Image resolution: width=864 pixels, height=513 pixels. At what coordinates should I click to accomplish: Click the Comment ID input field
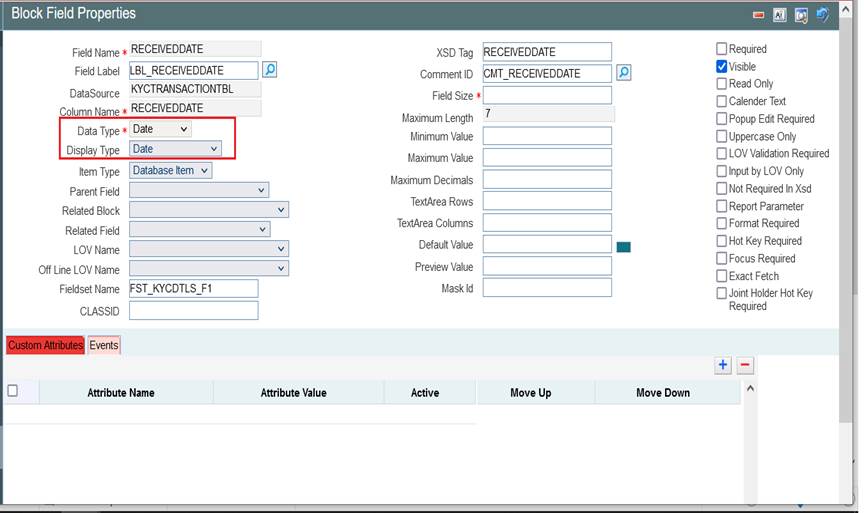click(x=547, y=73)
